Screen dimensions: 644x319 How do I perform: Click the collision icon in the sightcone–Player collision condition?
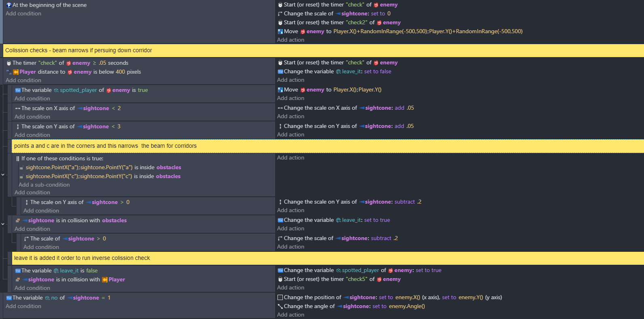coord(18,280)
